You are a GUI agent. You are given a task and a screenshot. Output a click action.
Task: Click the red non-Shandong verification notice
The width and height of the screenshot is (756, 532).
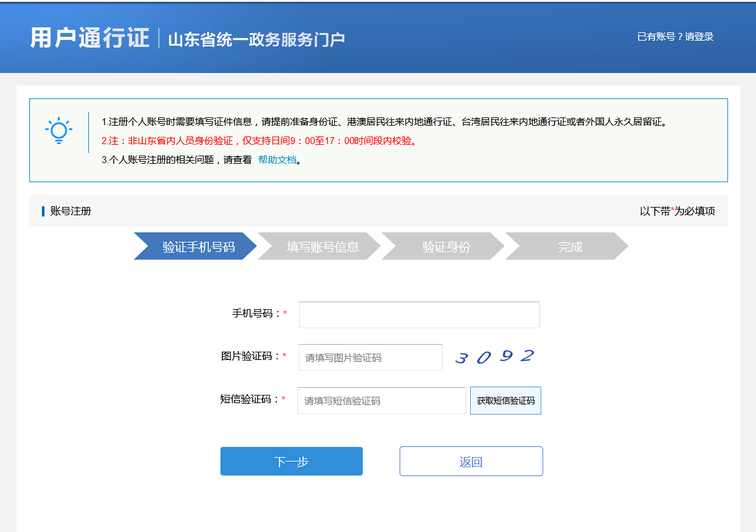[x=259, y=141]
